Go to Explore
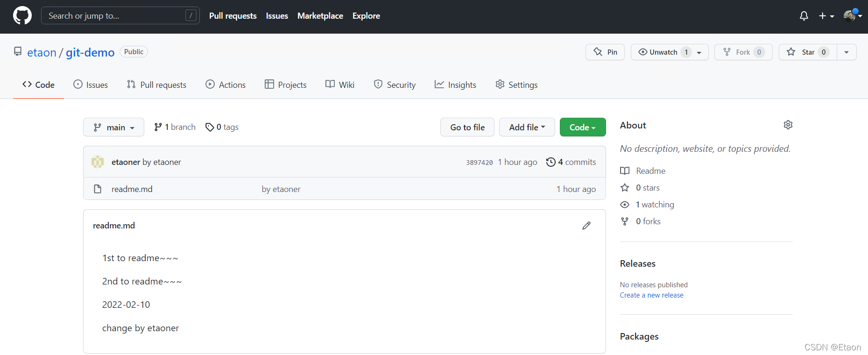Screen dimensions: 868x355 [x=366, y=16]
